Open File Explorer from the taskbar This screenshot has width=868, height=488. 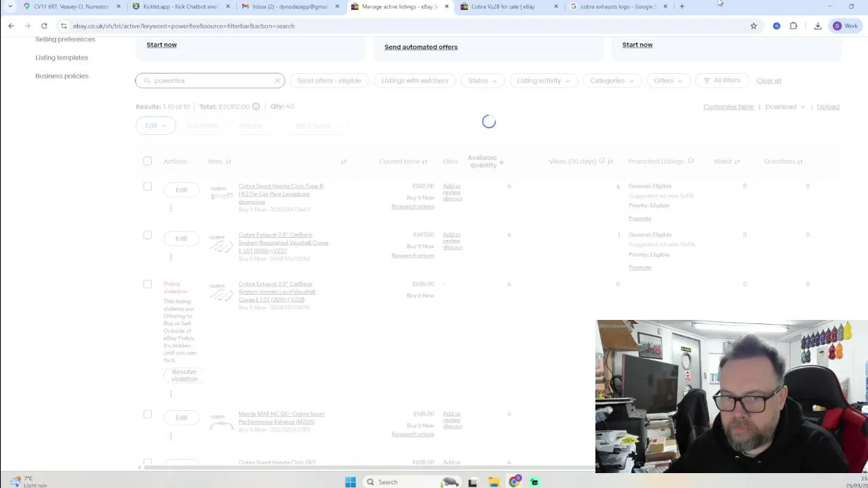click(494, 482)
